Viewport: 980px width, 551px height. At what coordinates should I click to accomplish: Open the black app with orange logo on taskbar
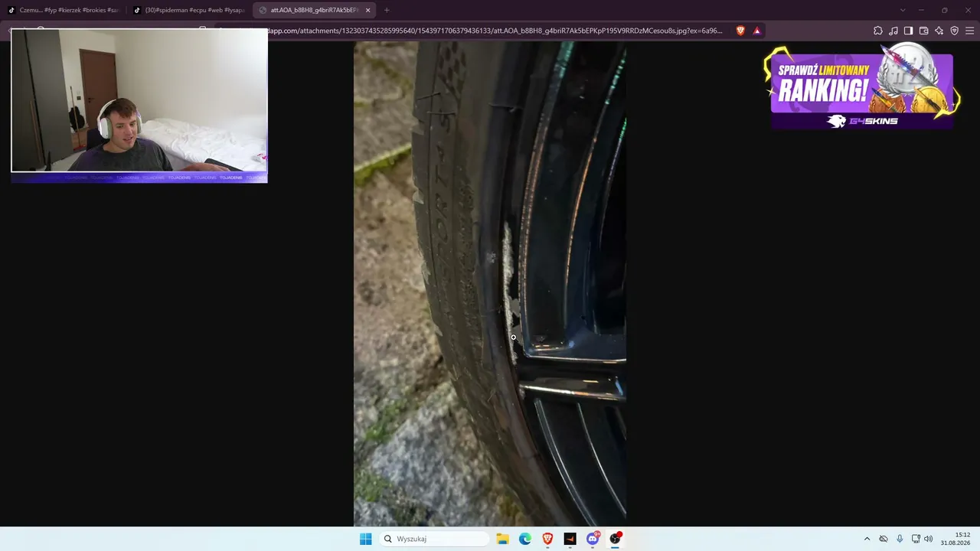click(570, 539)
